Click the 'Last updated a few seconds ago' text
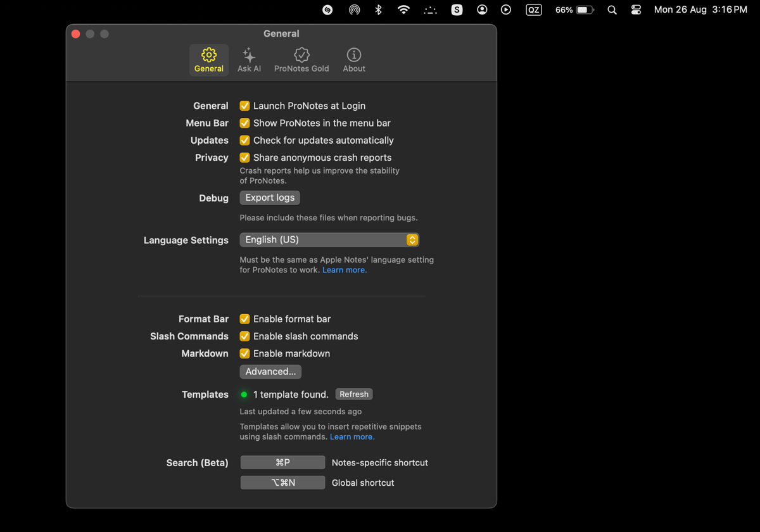Screen dimensions: 760x532 click(x=301, y=412)
